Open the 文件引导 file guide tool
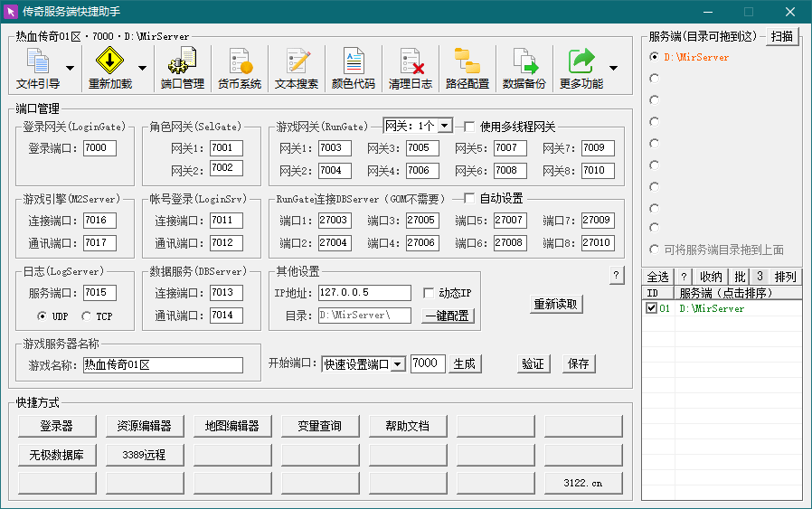812x509 pixels. (x=38, y=69)
